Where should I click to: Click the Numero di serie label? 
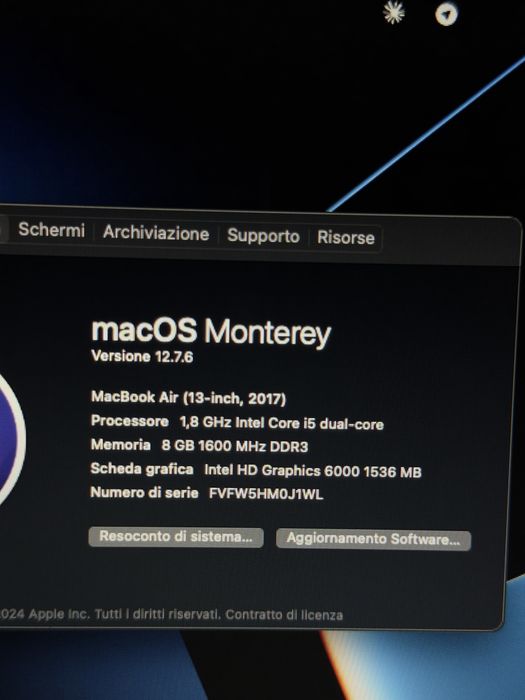[144, 493]
